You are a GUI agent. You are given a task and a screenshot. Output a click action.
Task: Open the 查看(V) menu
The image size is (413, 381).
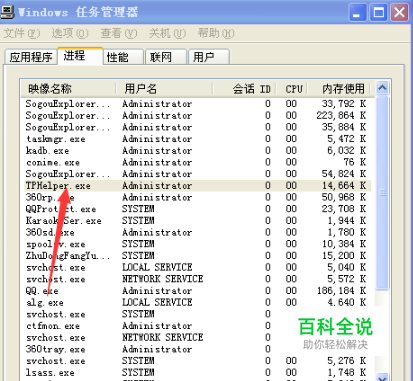tap(119, 33)
